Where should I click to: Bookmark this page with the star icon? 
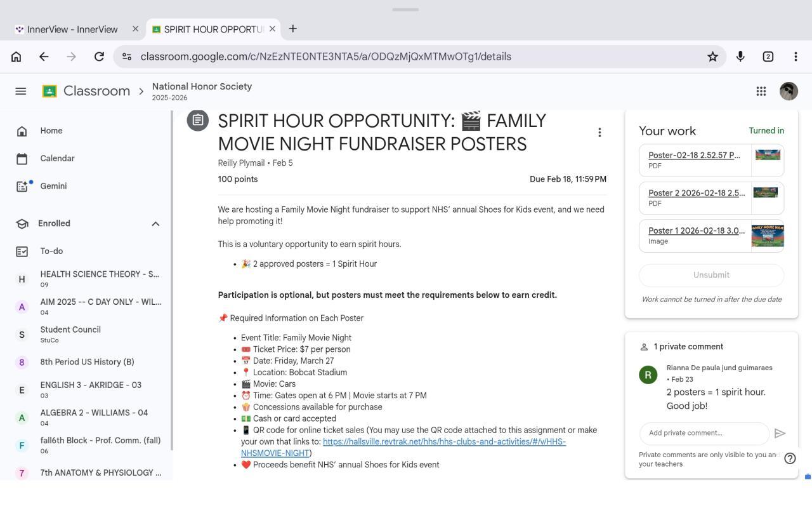click(x=712, y=57)
